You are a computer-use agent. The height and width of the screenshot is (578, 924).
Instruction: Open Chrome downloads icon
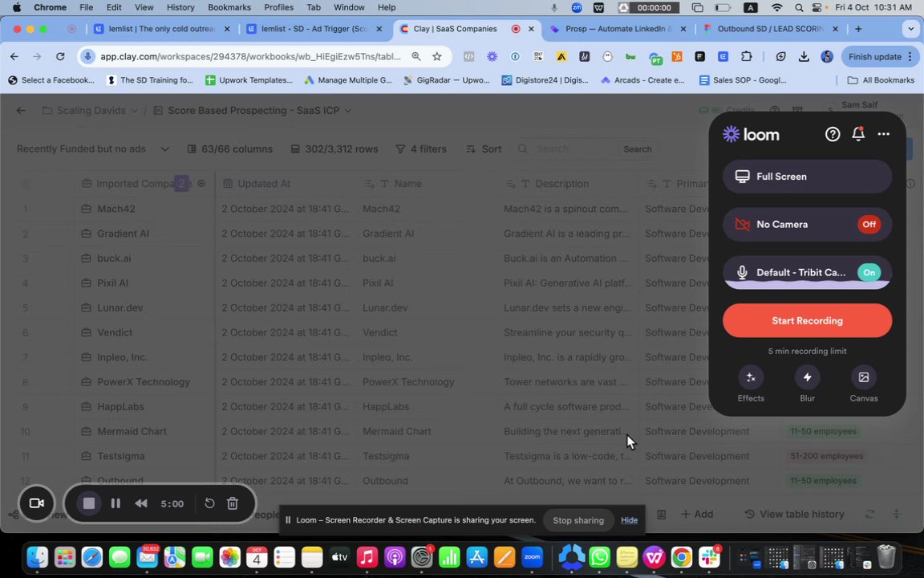(x=803, y=57)
